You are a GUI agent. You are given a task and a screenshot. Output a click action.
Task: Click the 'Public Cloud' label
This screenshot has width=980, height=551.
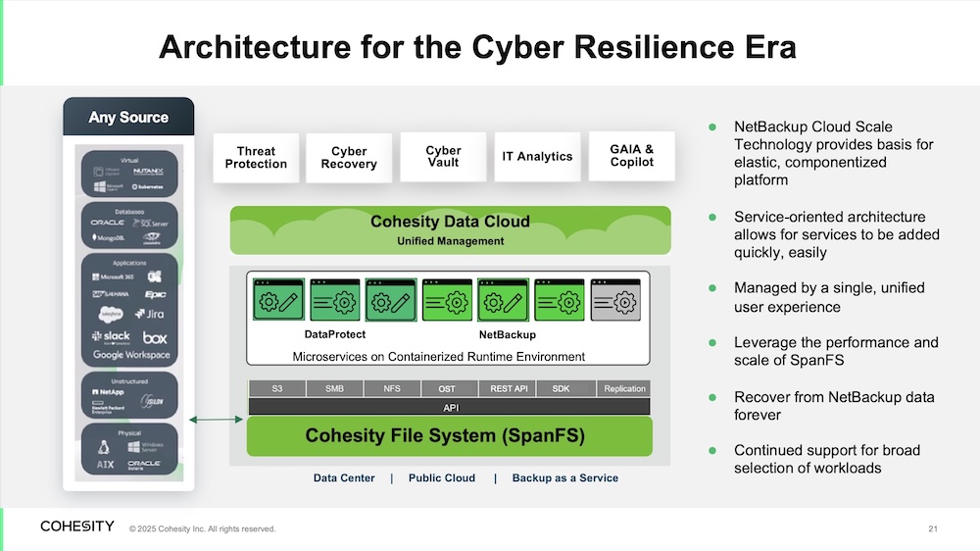(442, 477)
